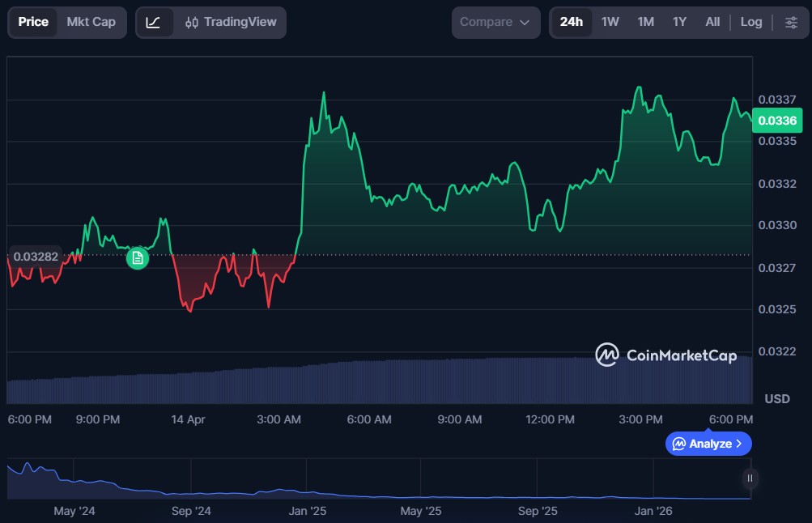The width and height of the screenshot is (812, 523).
Task: Click the current price 0.0336 label
Action: [777, 121]
